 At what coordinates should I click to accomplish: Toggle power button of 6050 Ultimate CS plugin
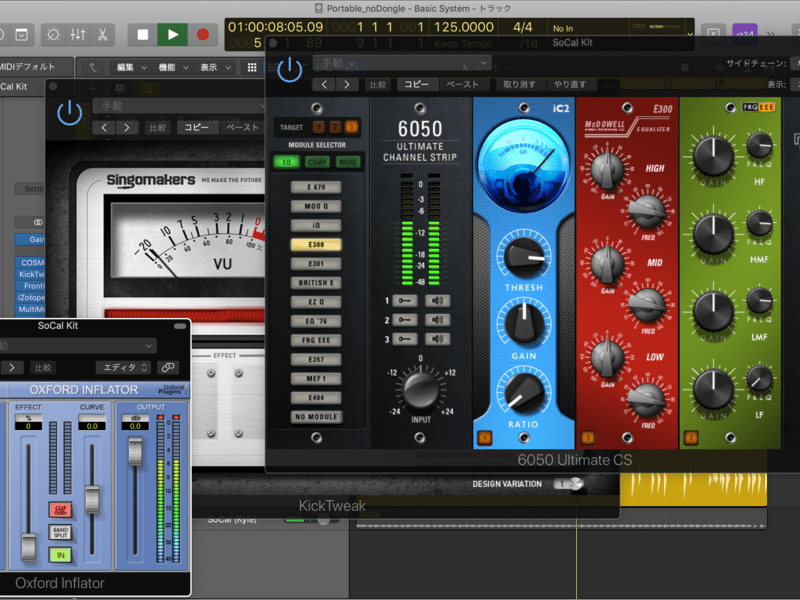289,68
